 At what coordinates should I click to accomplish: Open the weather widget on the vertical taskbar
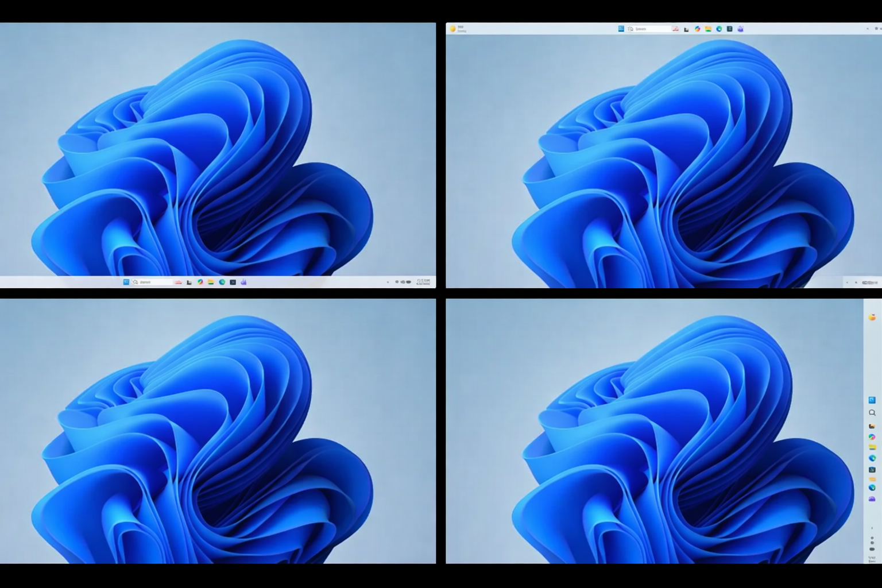pos(872,317)
